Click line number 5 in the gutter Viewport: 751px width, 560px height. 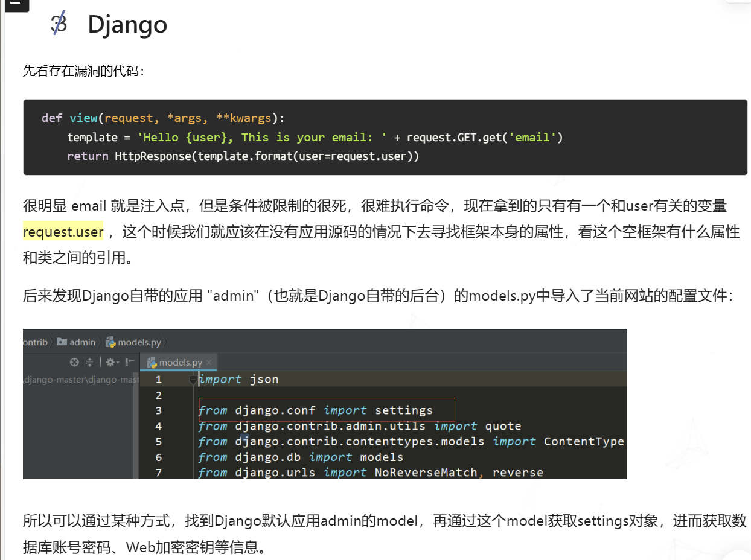[158, 441]
